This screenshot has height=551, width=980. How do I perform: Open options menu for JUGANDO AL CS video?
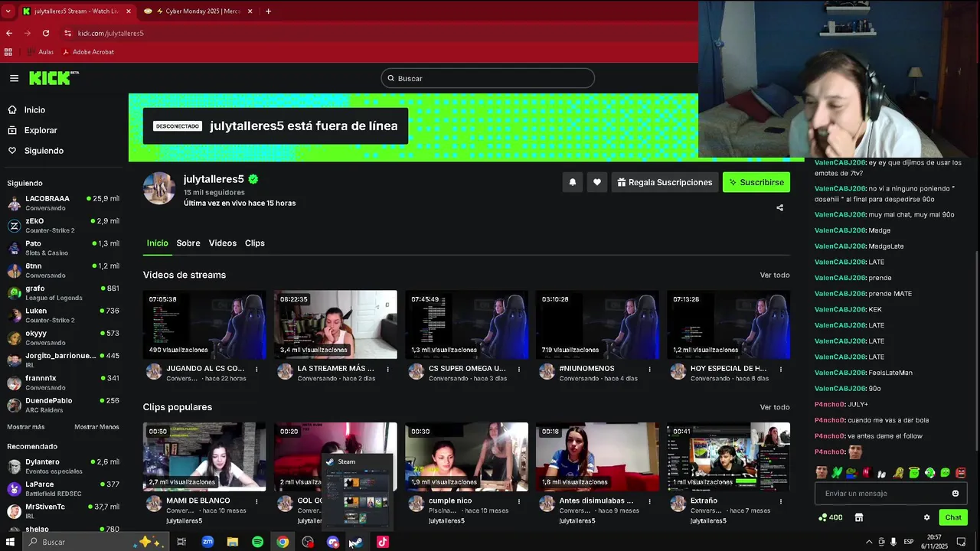coord(256,369)
